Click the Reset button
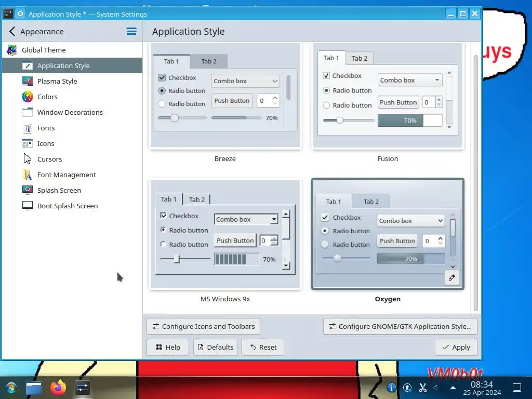Image resolution: width=532 pixels, height=399 pixels. click(262, 347)
